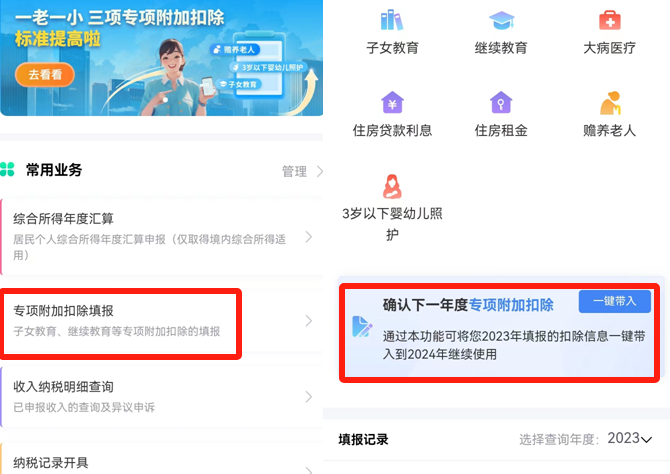Expand 管理 chevron next to 常用业务

[320, 171]
